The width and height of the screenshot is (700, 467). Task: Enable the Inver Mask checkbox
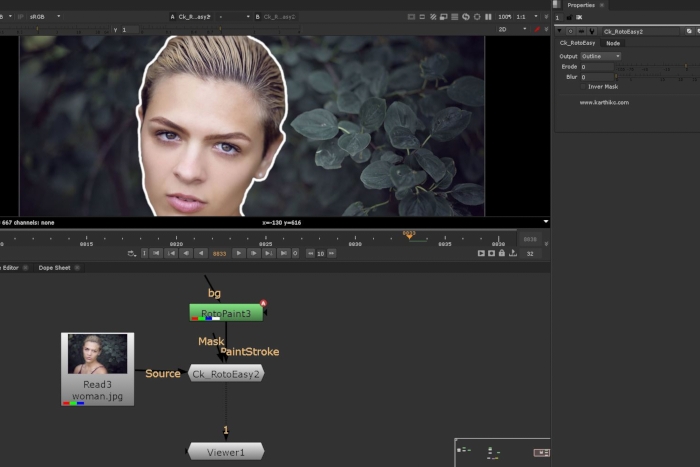[x=584, y=86]
